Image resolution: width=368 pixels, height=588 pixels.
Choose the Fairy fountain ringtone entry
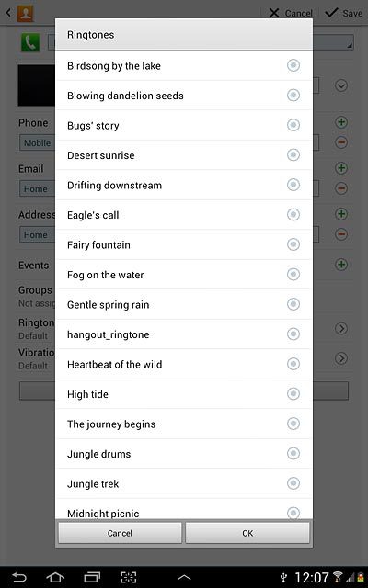184,245
